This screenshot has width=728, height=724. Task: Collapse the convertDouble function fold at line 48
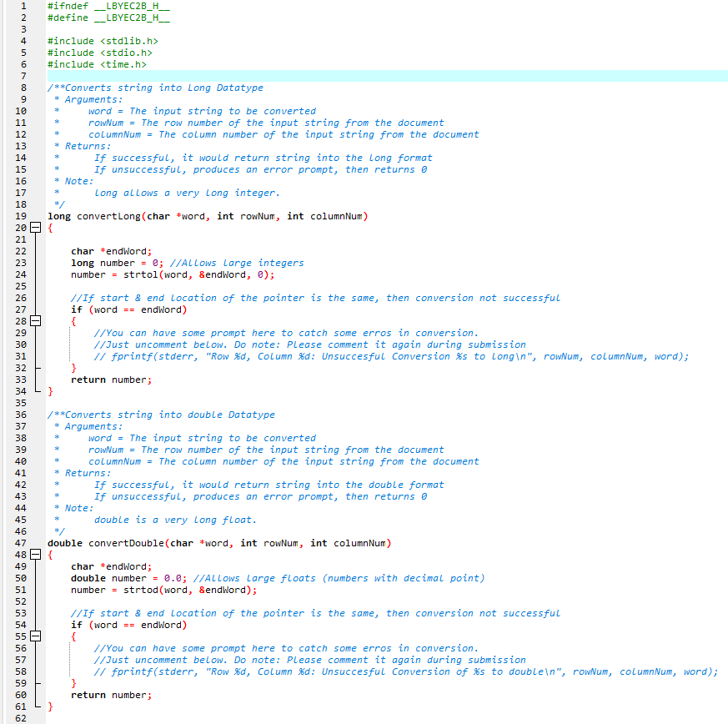click(x=35, y=555)
